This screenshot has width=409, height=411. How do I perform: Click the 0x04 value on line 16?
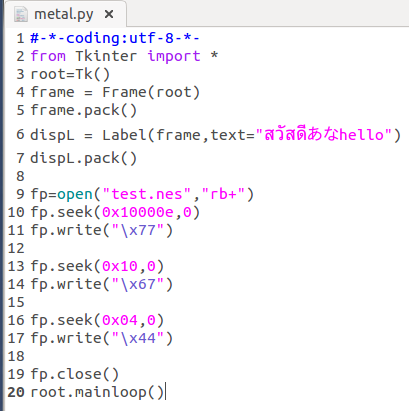coord(120,320)
